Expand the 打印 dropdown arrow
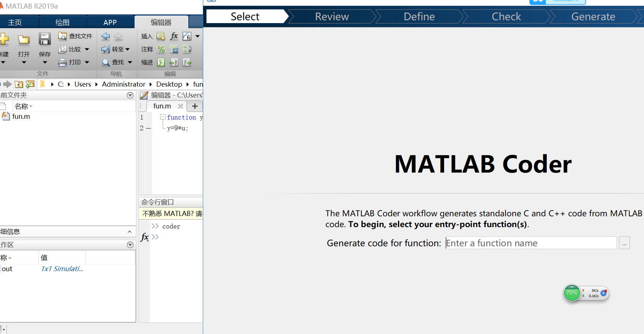Screen dimensions: 644x334 [87, 62]
